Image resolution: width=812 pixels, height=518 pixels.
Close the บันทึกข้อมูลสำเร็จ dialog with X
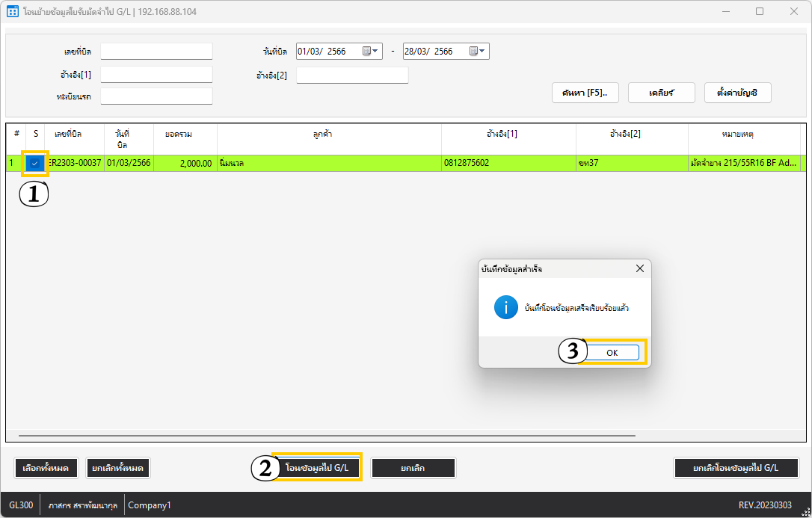point(639,268)
